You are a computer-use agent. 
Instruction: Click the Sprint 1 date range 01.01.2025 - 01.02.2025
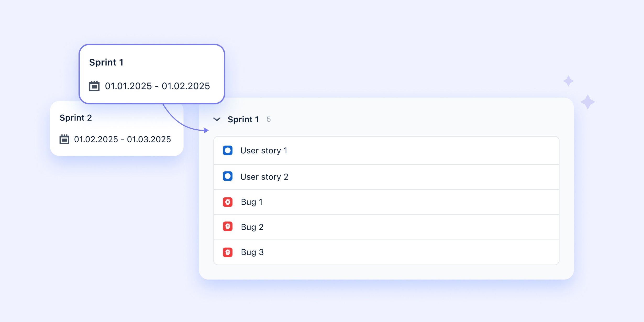tap(157, 86)
